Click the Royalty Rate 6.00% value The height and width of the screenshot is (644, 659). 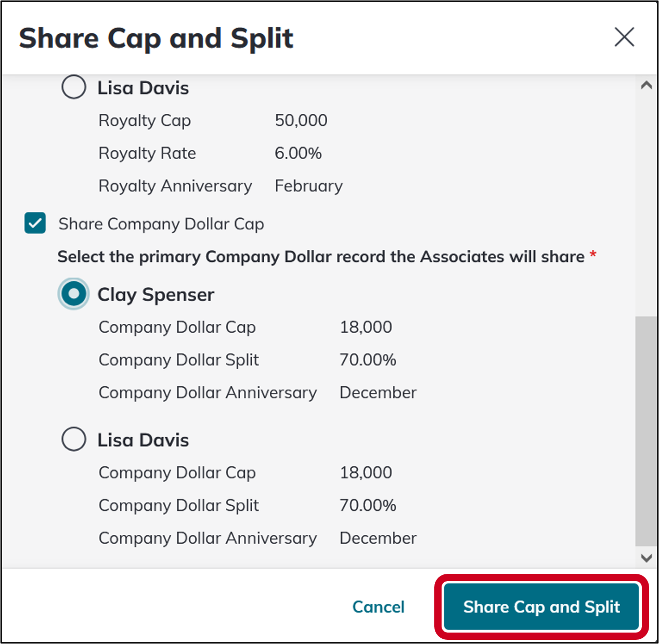point(298,153)
